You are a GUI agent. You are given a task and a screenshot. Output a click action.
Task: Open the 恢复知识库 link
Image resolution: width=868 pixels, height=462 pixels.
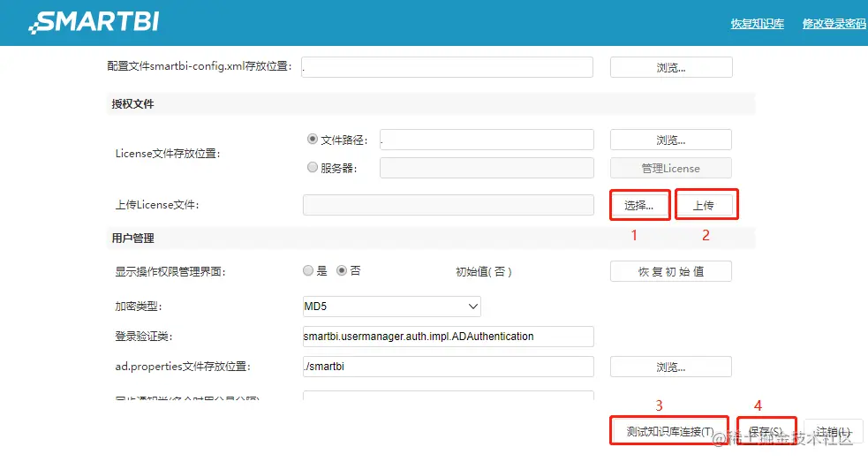coord(758,23)
